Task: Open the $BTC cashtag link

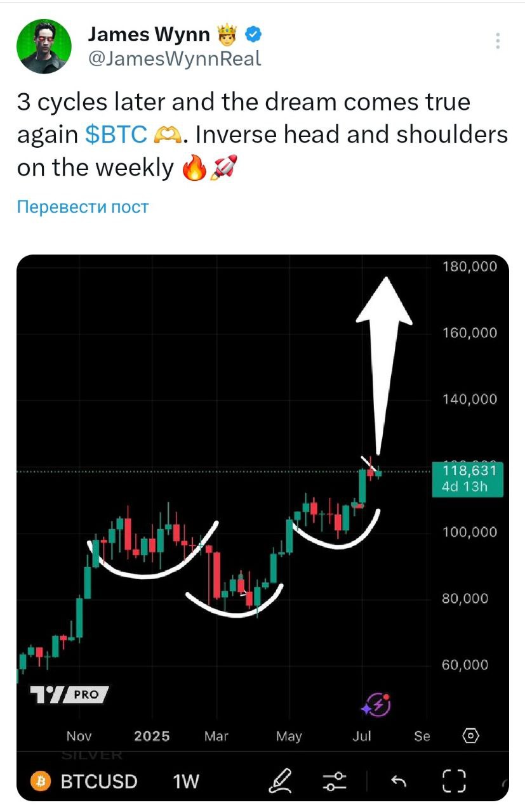Action: (x=116, y=134)
